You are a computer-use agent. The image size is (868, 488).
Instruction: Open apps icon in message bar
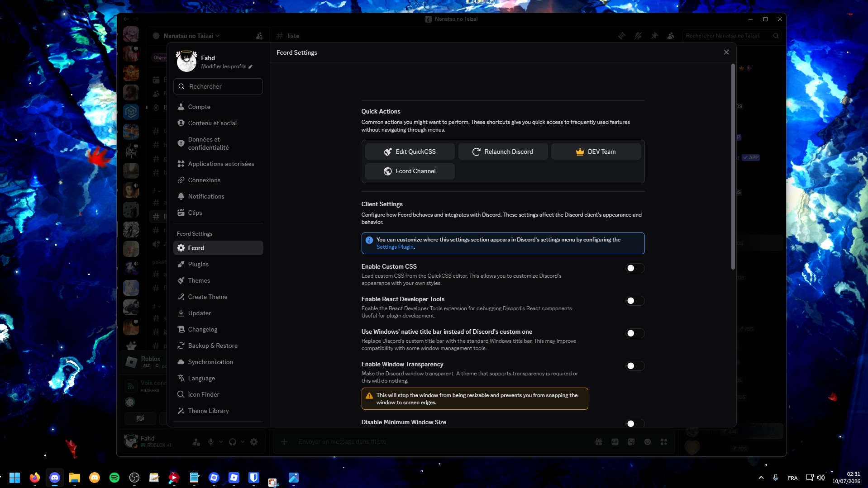click(664, 442)
